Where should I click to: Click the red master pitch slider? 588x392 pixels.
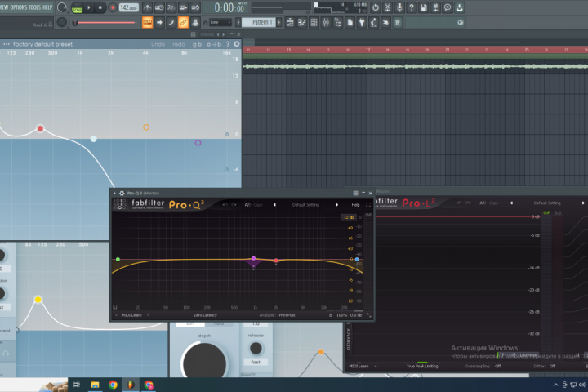[105, 23]
